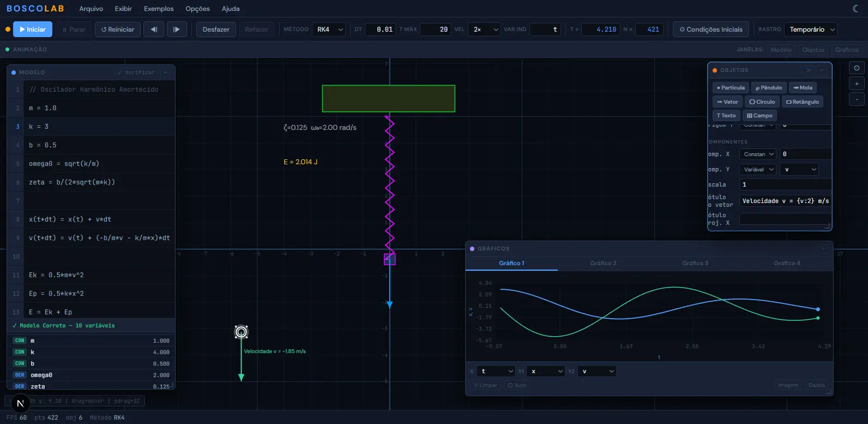Image resolution: width=868 pixels, height=424 pixels.
Task: Toggle the Modelo window visibility
Action: [x=781, y=50]
